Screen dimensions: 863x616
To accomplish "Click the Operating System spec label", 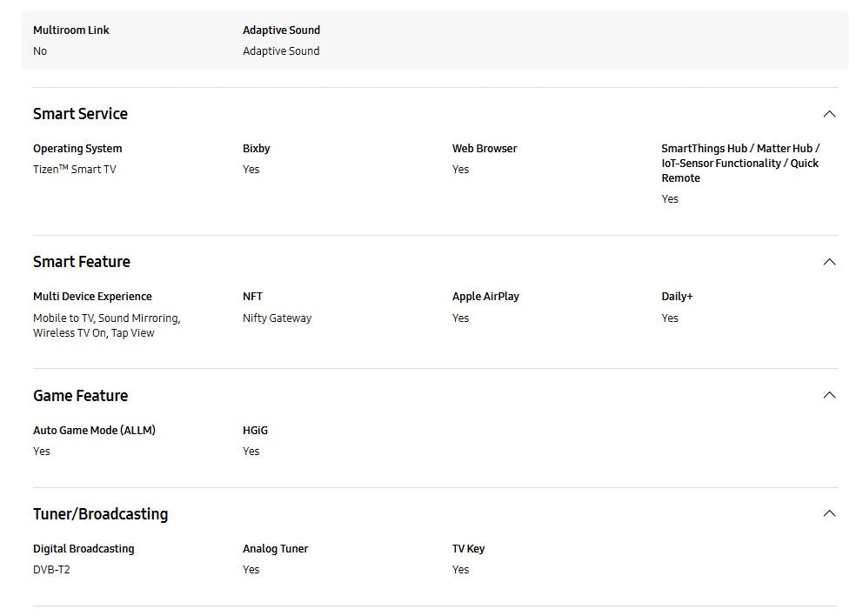I will [x=77, y=149].
